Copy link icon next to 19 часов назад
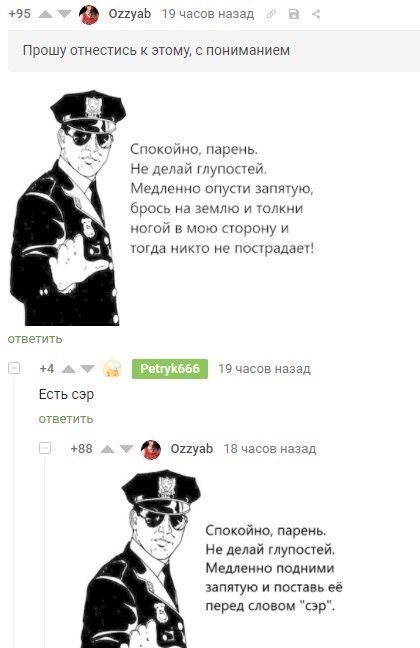This screenshot has width=420, height=648. [271, 14]
